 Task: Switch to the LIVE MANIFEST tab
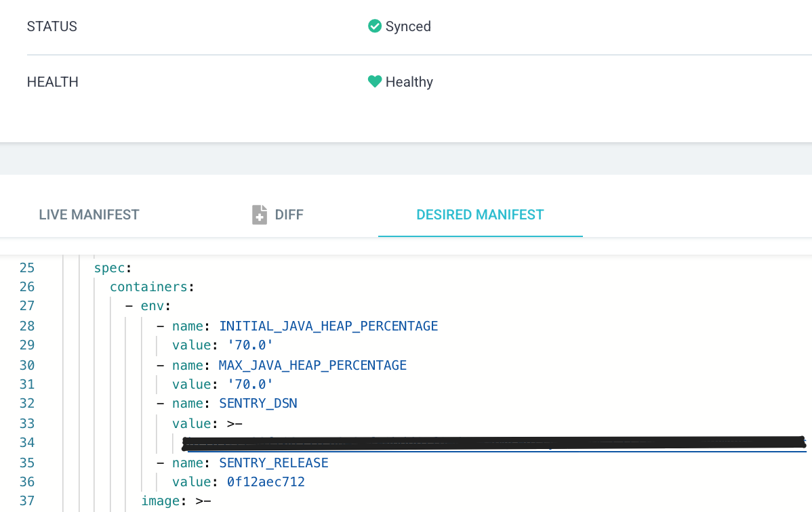click(x=89, y=214)
